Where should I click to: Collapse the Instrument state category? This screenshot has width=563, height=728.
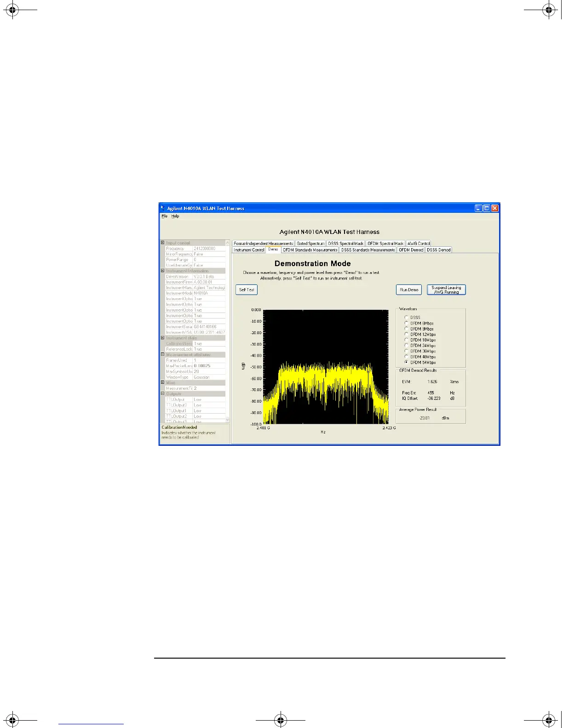coord(162,338)
